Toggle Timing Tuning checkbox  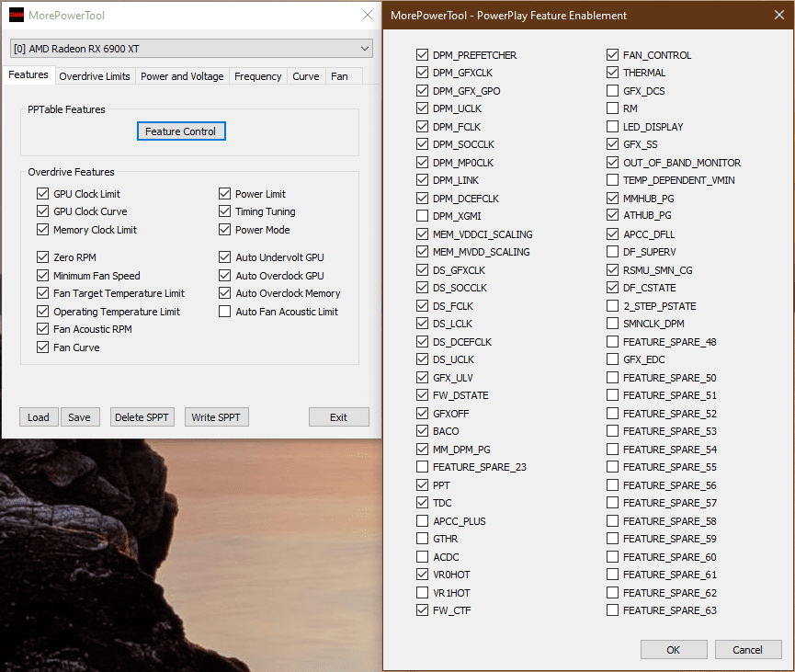pyautogui.click(x=224, y=211)
